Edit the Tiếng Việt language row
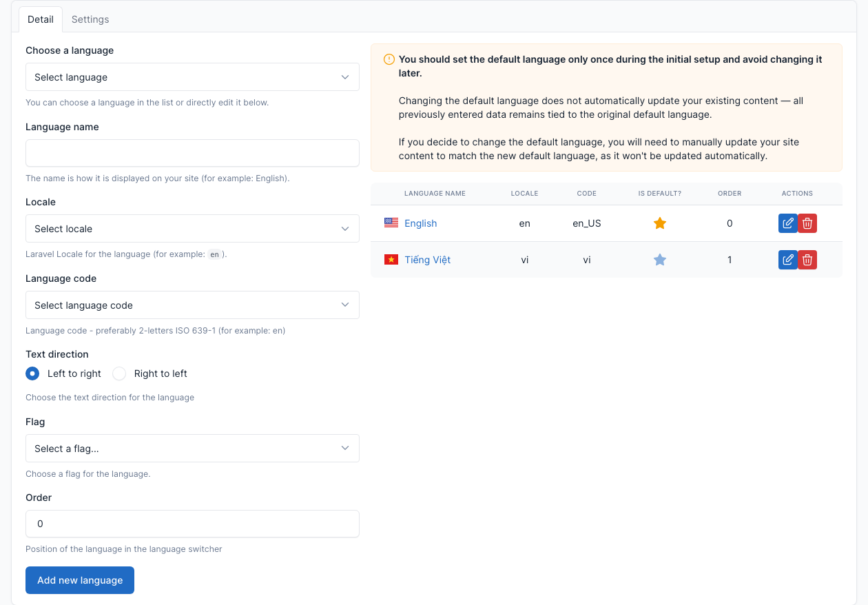This screenshot has height=605, width=868. pyautogui.click(x=788, y=260)
